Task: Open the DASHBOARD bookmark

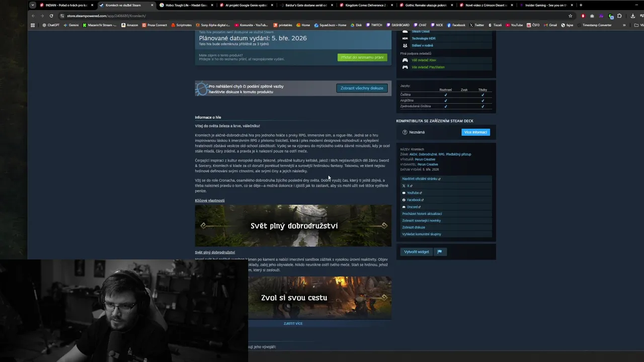Action: [x=398, y=25]
